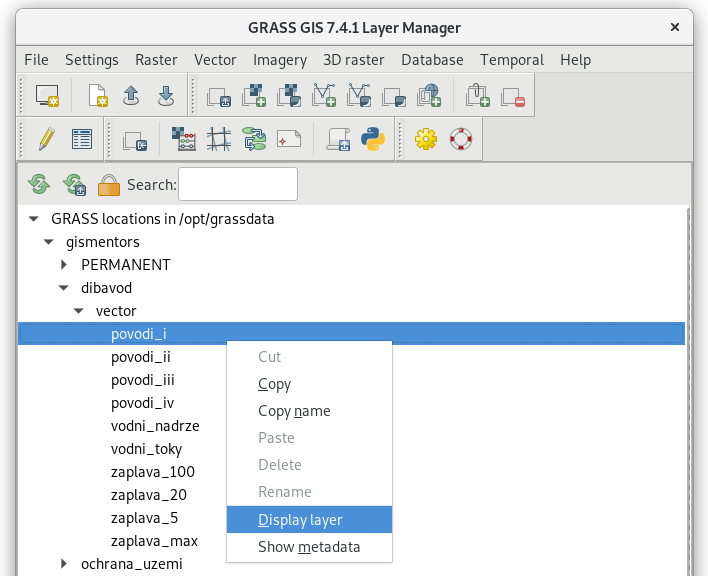Click the Save workspace download-arrow icon
The height and width of the screenshot is (576, 708).
166,95
